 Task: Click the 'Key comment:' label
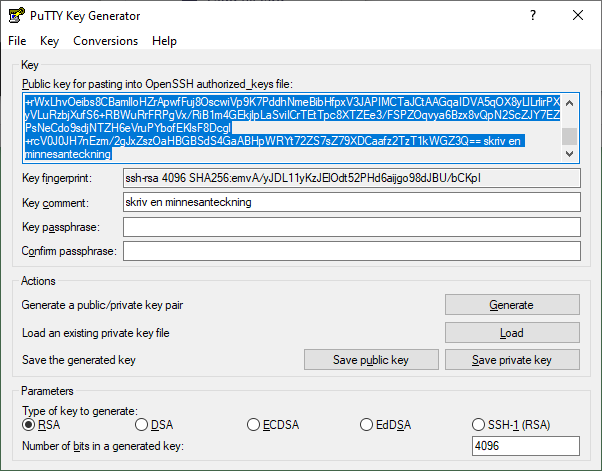(55, 203)
